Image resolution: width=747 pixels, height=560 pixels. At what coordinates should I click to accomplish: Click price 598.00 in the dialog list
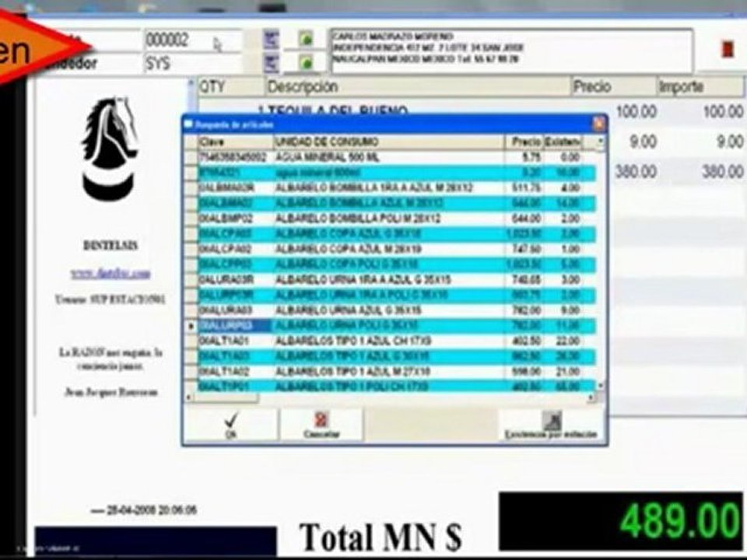[x=526, y=372]
